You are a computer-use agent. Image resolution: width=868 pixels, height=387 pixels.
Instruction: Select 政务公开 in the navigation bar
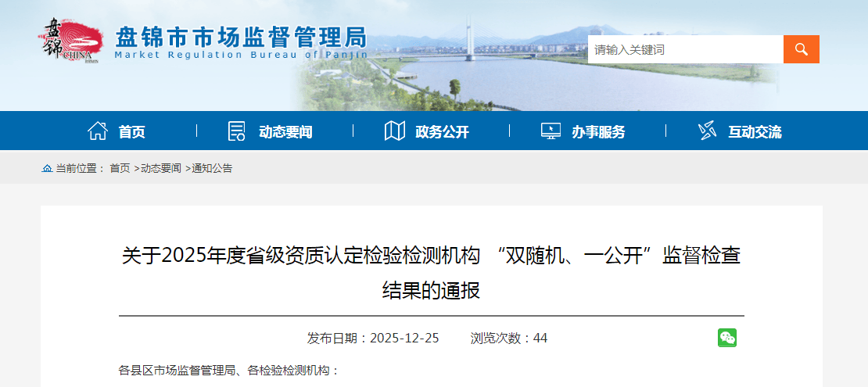point(442,132)
